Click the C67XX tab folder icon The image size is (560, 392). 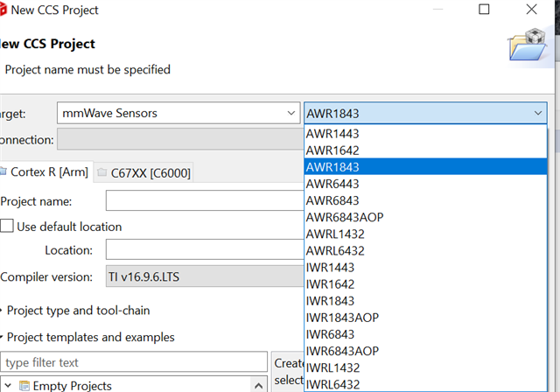click(x=102, y=172)
